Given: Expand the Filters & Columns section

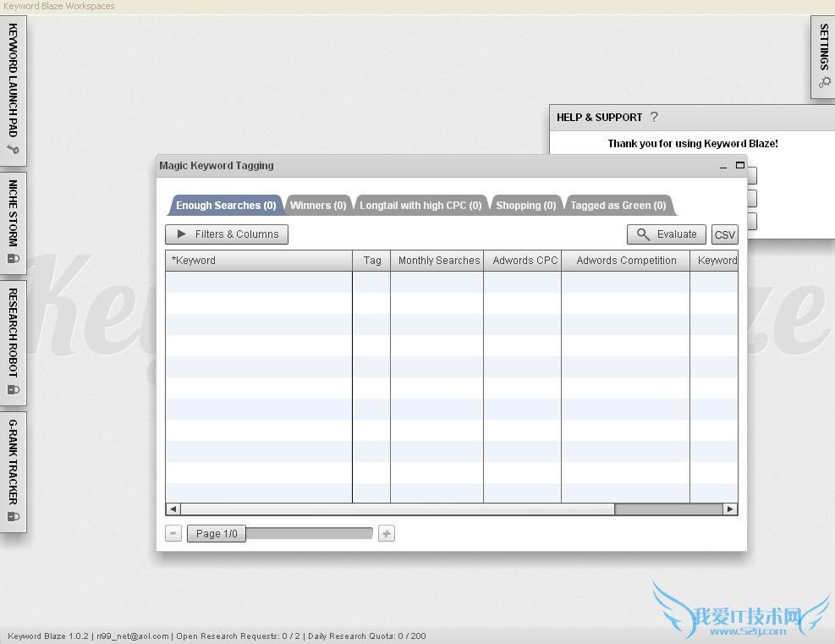Looking at the screenshot, I should click(x=227, y=234).
